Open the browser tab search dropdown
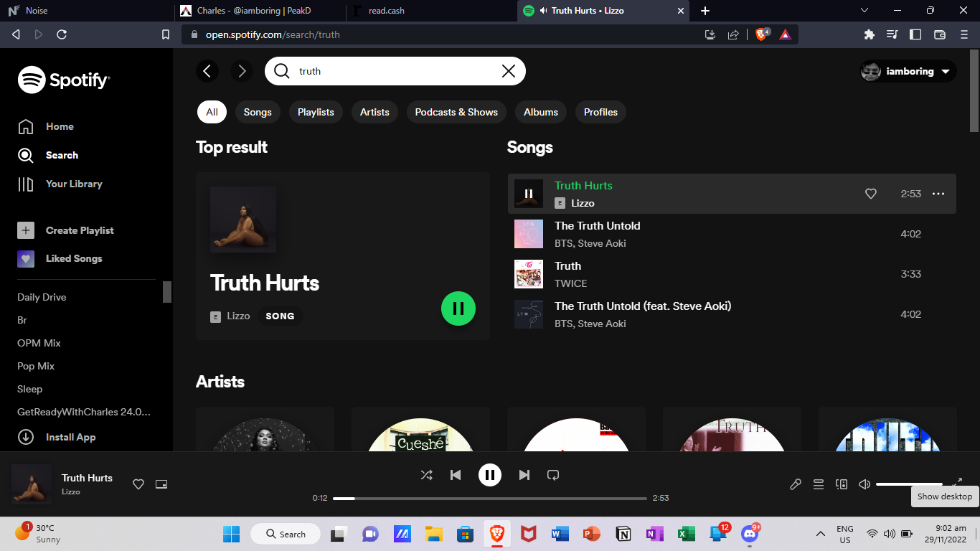980x551 pixels. pos(864,11)
